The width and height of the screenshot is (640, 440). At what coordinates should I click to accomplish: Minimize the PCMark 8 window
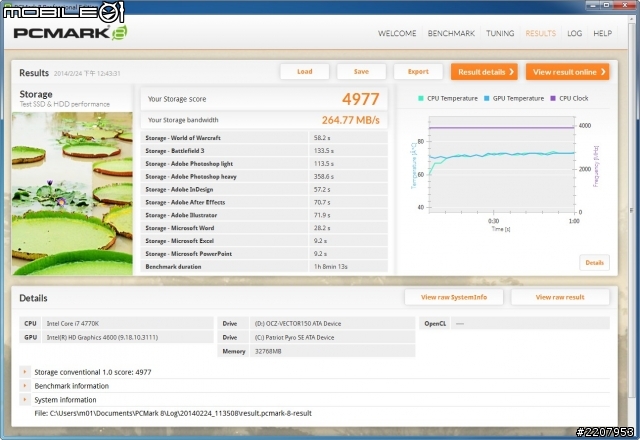point(593,5)
